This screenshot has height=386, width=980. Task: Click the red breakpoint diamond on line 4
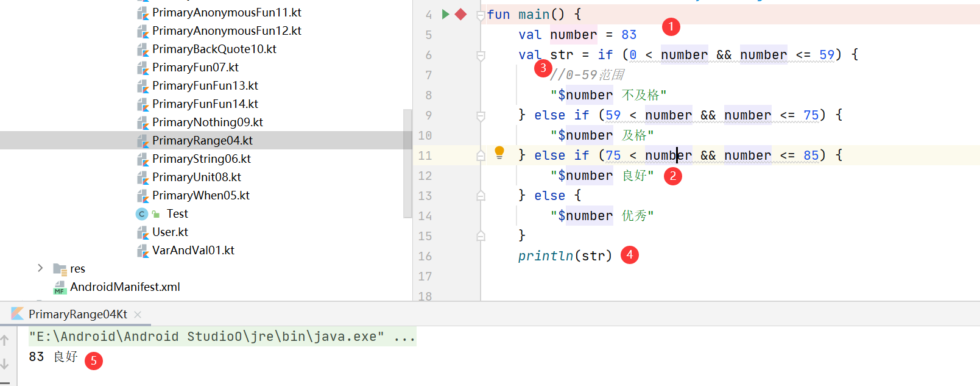point(460,14)
